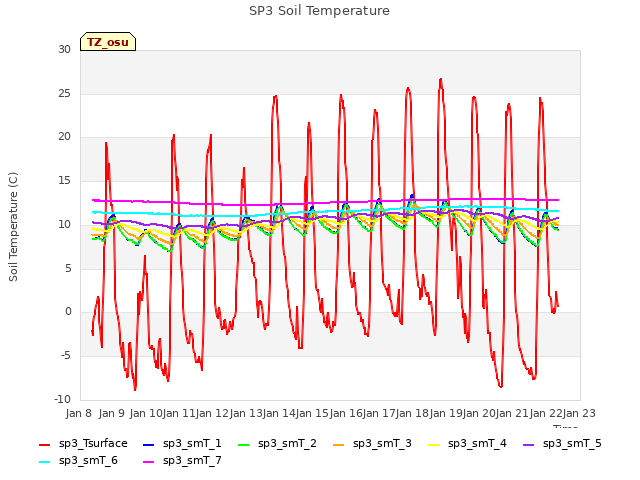Click the -10 y-axis tick label

click(x=62, y=399)
